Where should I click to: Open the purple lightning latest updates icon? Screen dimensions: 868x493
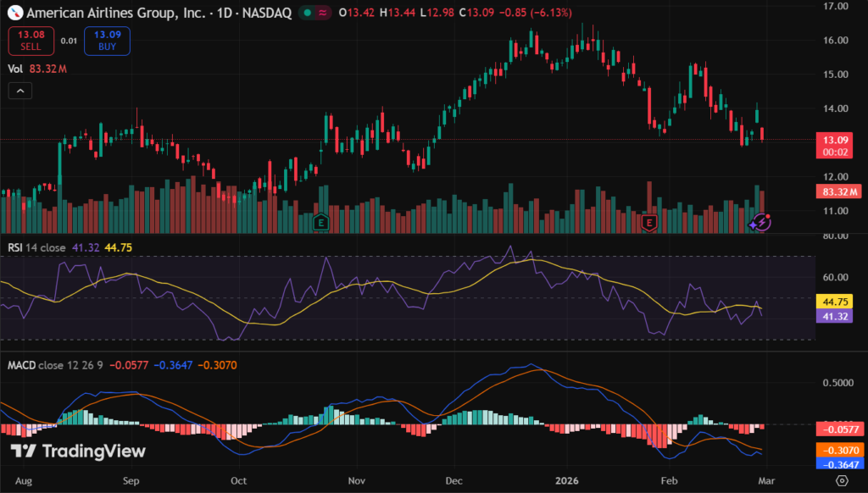click(760, 222)
